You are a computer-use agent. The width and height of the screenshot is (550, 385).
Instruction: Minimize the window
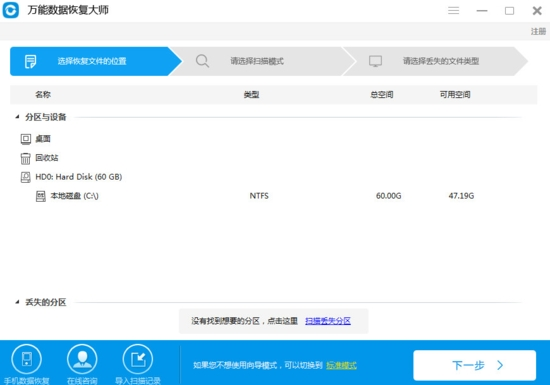tap(482, 11)
